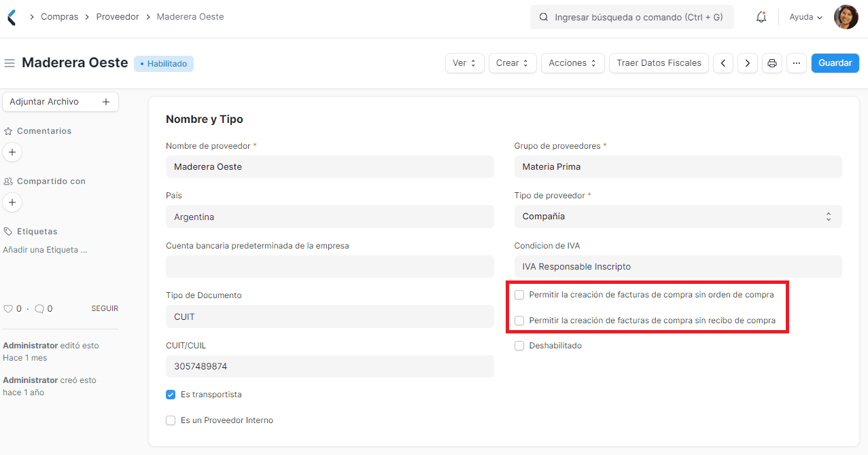This screenshot has height=455, width=868.
Task: Click the País field
Action: [x=330, y=217]
